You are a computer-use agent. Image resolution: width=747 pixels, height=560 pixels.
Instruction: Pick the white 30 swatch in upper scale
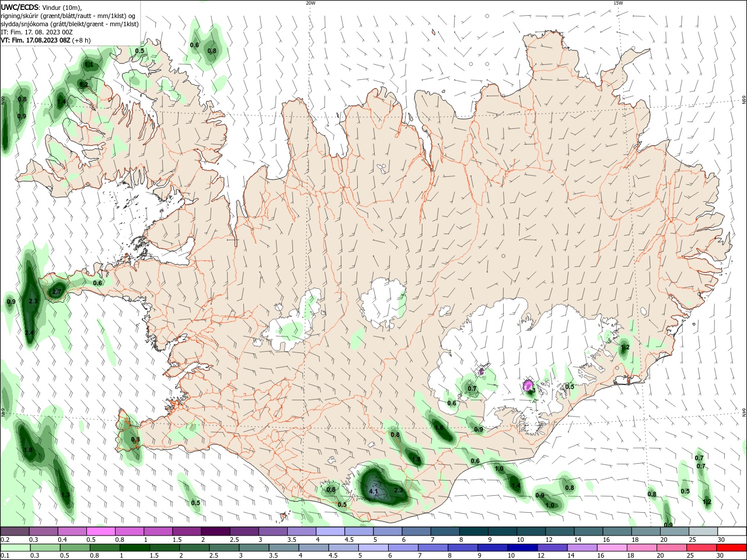tap(732, 531)
